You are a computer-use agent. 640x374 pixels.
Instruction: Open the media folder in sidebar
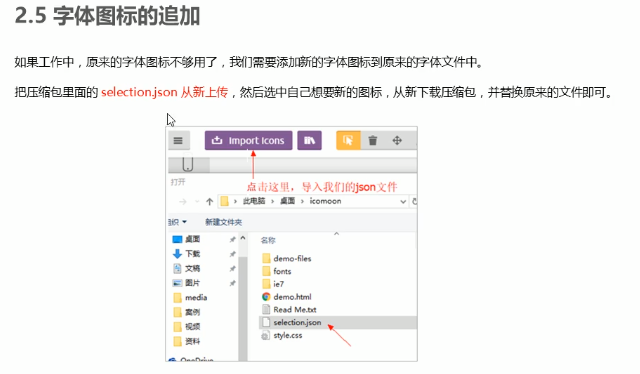coord(196,297)
